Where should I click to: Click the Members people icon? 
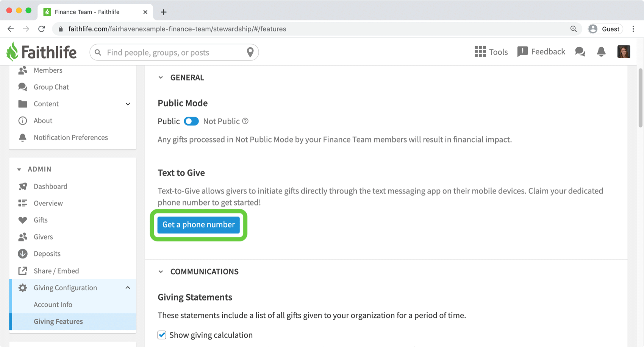[23, 70]
